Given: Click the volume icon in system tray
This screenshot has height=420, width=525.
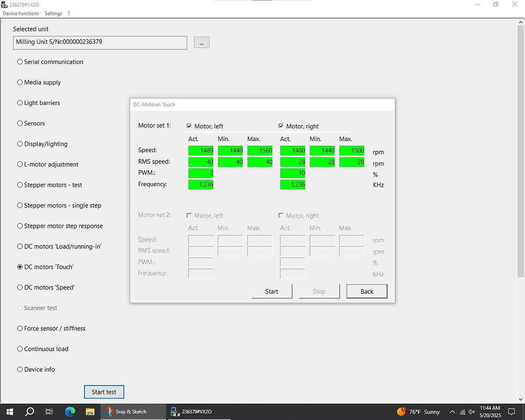Looking at the screenshot, I should pyautogui.click(x=472, y=412).
